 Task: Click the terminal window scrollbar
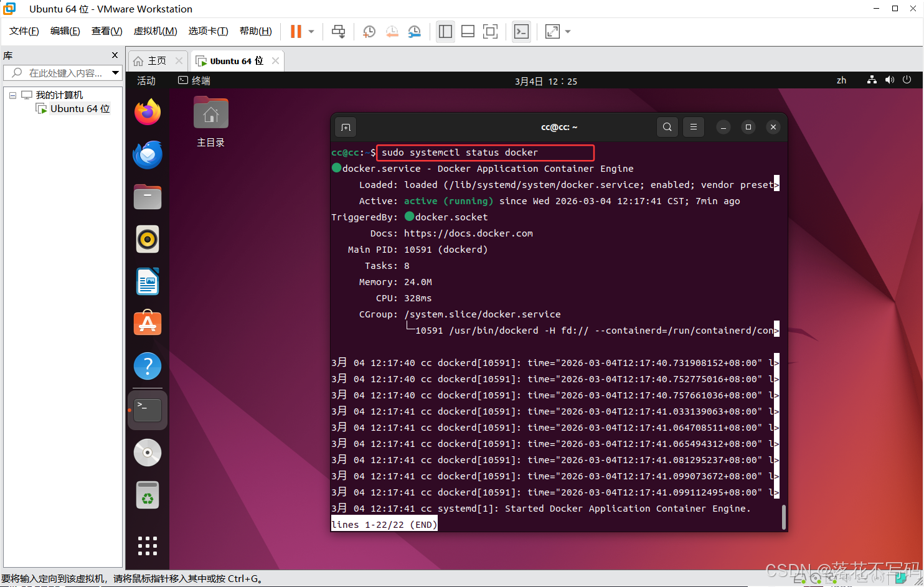click(x=783, y=517)
